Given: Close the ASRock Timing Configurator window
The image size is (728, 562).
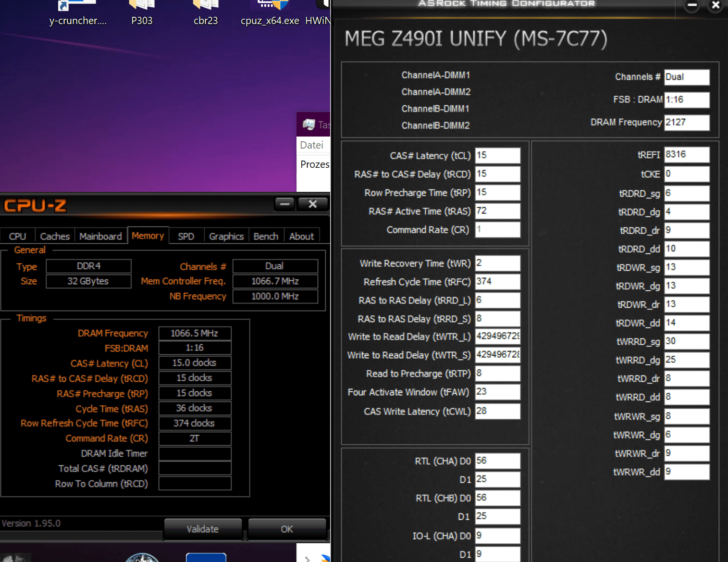Looking at the screenshot, I should coord(716,5).
